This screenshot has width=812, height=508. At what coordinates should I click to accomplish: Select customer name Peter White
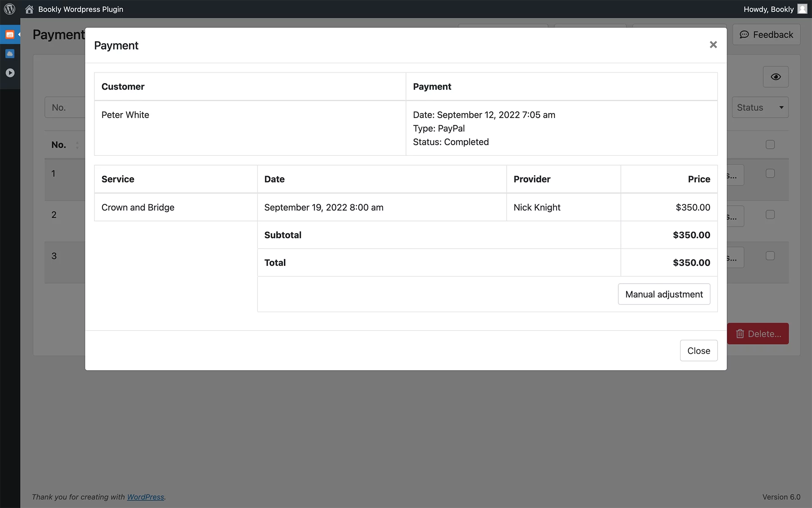(125, 115)
